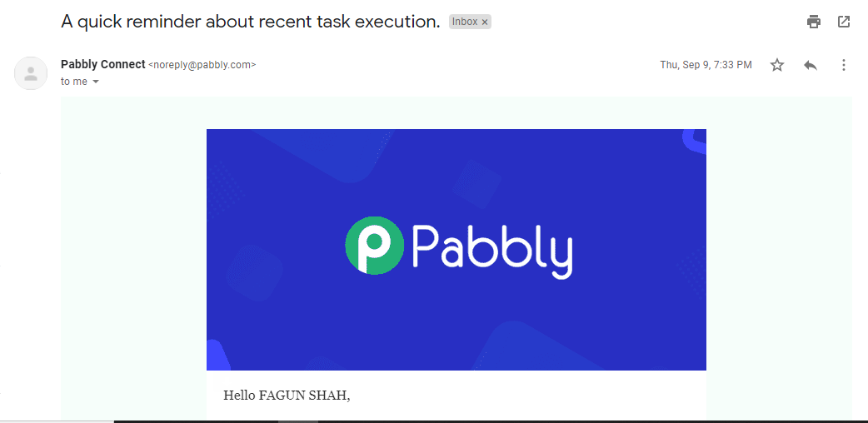The height and width of the screenshot is (423, 868).
Task: Click the blue banner's bottom-left corner shape
Action: coord(217,356)
